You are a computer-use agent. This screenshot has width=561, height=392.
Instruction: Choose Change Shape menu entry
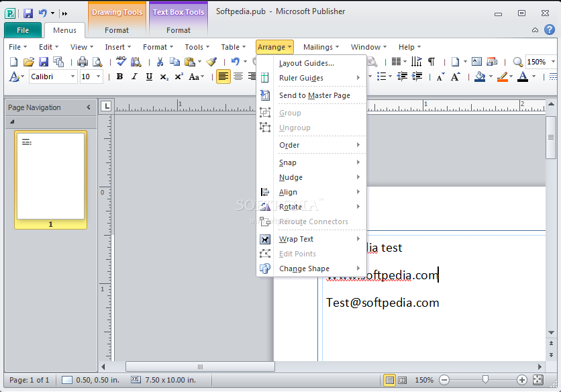tap(312, 269)
